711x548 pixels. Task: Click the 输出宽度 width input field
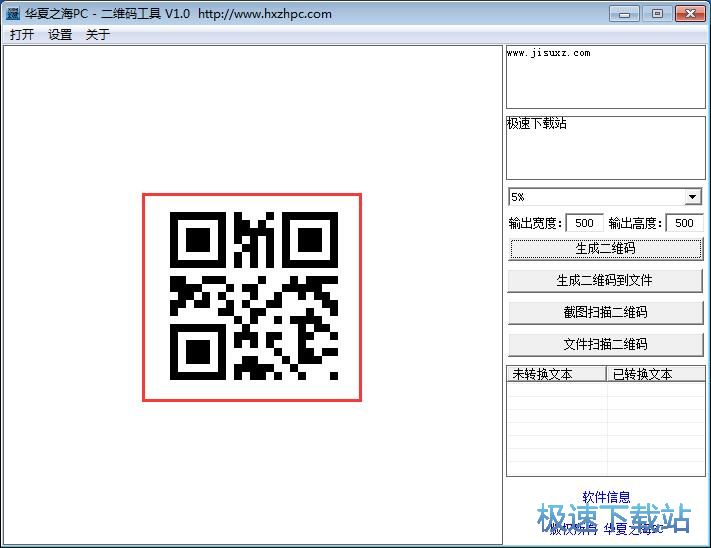pos(583,223)
